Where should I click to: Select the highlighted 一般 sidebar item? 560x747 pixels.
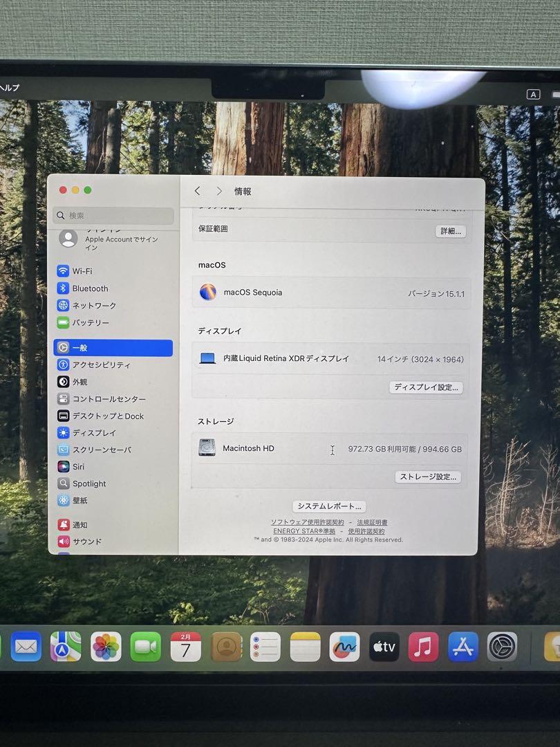click(113, 348)
